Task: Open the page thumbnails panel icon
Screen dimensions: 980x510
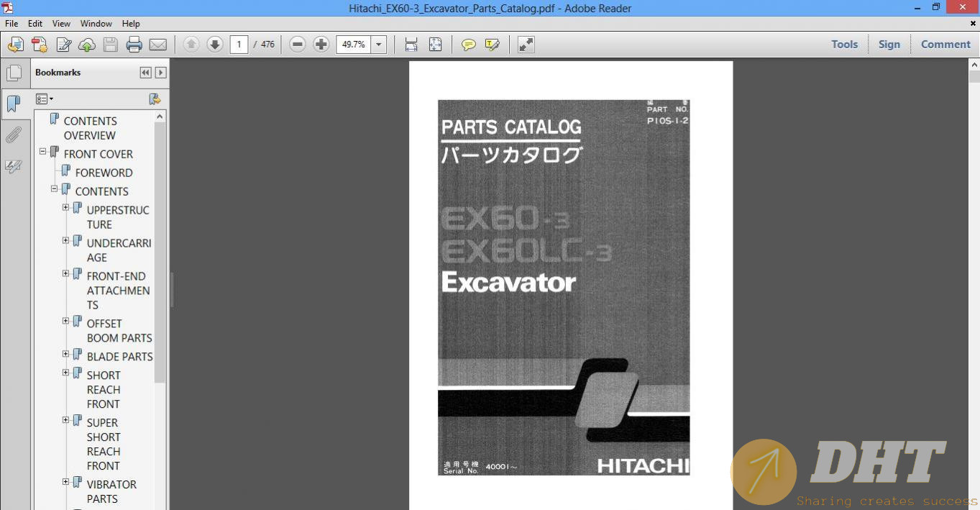Action: tap(13, 73)
